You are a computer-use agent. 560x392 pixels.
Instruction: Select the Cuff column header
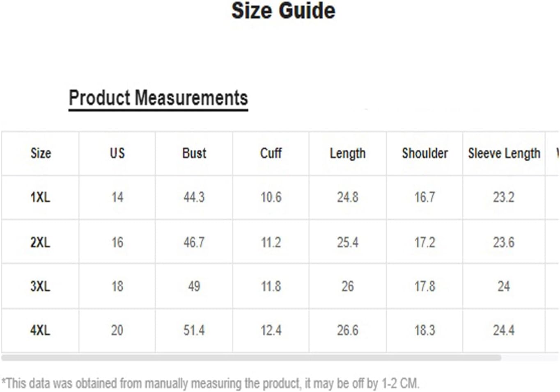coord(271,153)
